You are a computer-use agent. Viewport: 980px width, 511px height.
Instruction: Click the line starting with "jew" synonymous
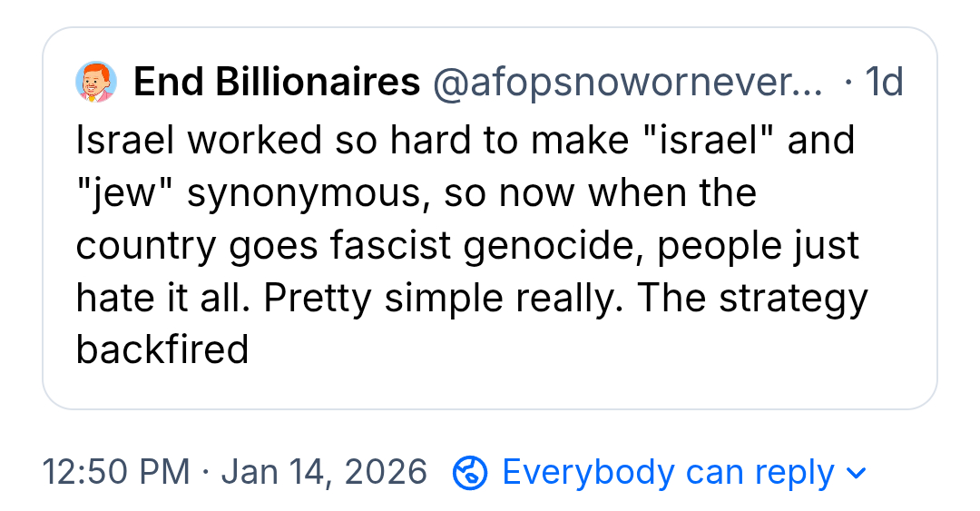click(x=416, y=193)
